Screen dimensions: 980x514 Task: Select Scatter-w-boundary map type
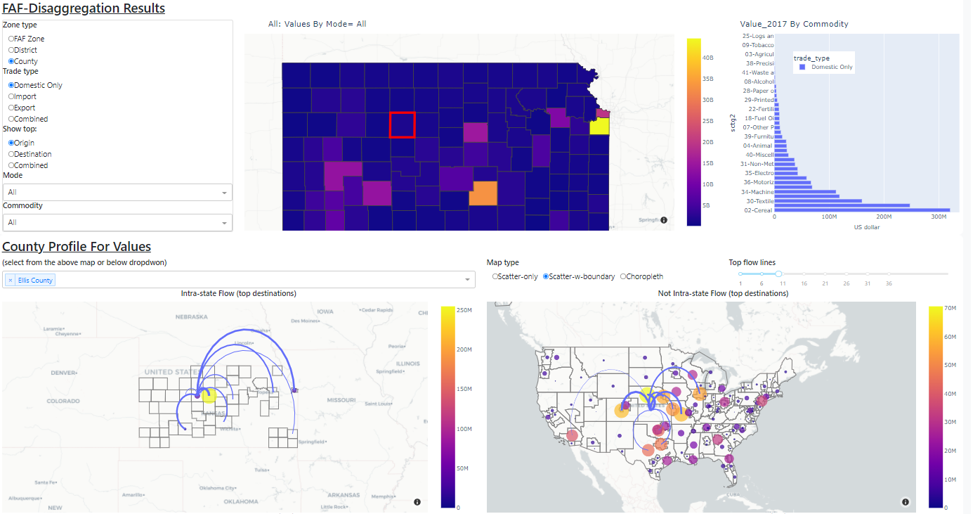(x=546, y=276)
